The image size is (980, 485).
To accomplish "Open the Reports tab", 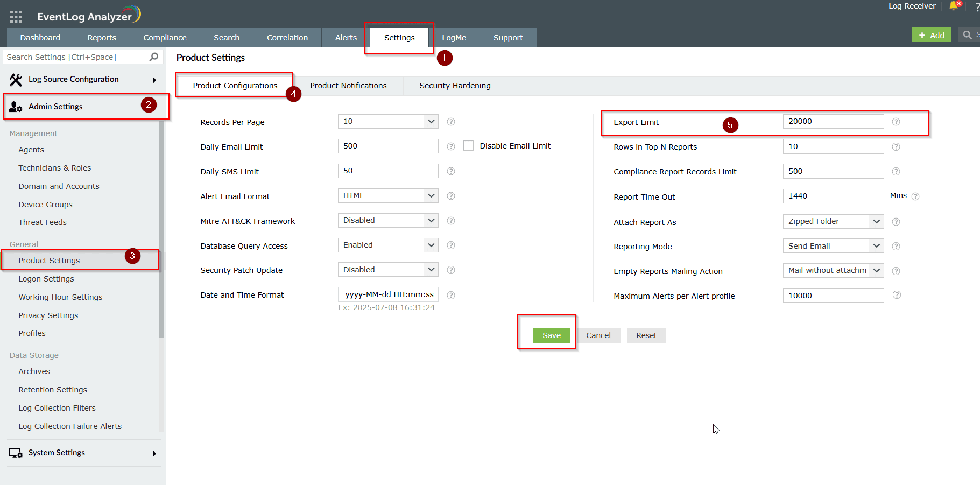I will click(102, 38).
